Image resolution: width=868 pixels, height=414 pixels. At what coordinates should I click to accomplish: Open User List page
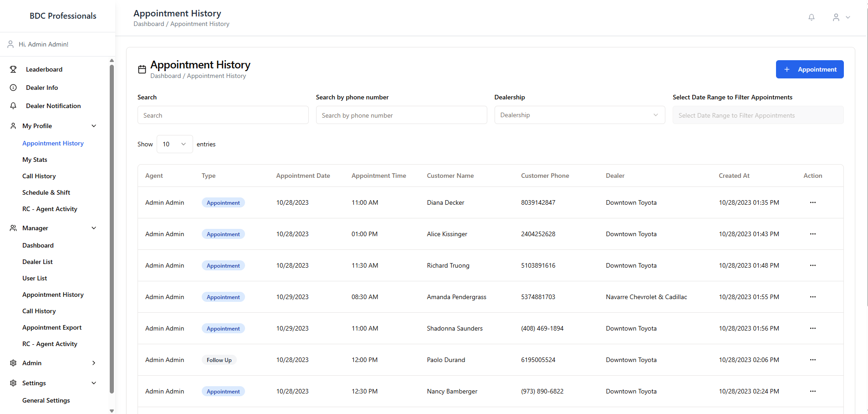[x=35, y=278]
